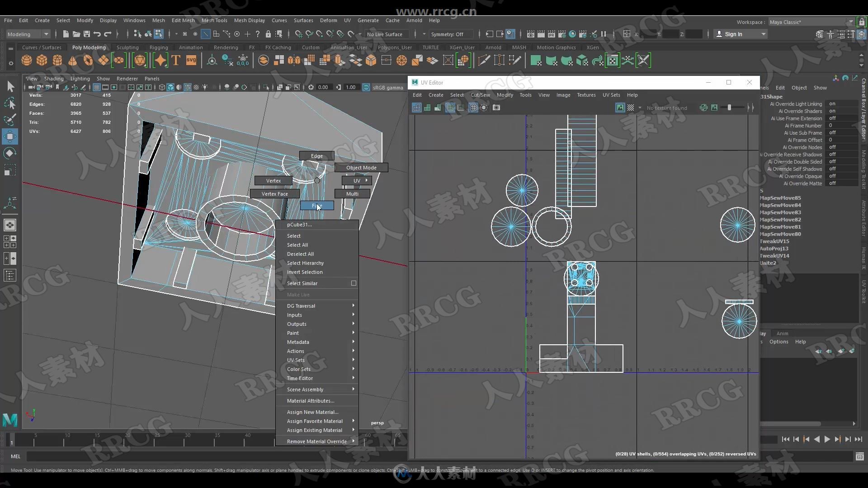Click New scene icon in status line

[66, 34]
